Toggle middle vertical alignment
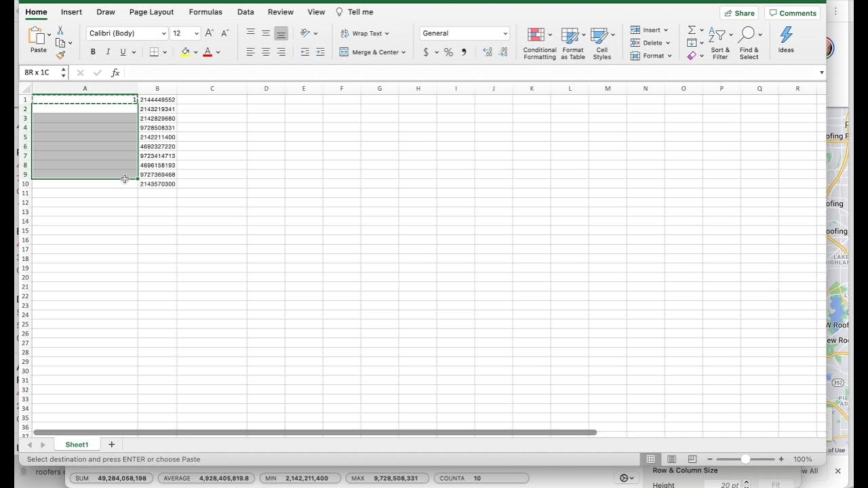The height and width of the screenshot is (488, 868). [266, 33]
